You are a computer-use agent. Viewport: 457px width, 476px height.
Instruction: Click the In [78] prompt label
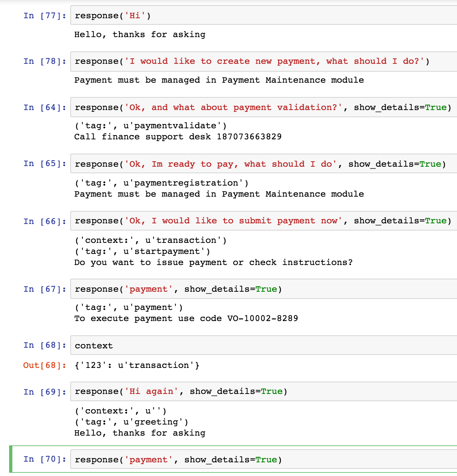(45, 61)
